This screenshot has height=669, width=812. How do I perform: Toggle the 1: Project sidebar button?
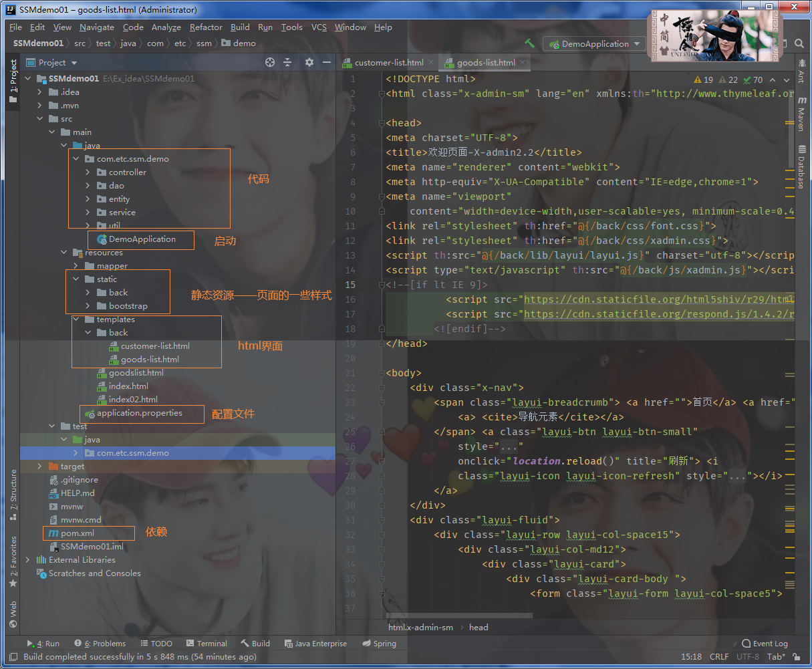[13, 80]
